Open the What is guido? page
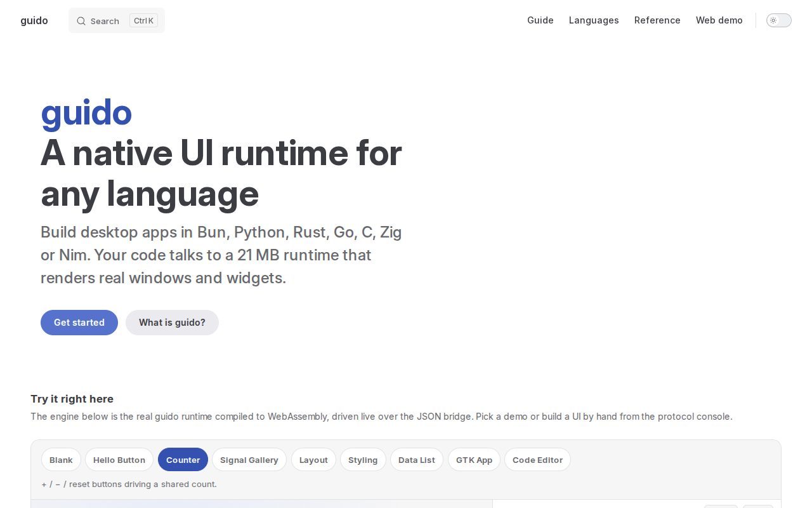 [x=172, y=323]
